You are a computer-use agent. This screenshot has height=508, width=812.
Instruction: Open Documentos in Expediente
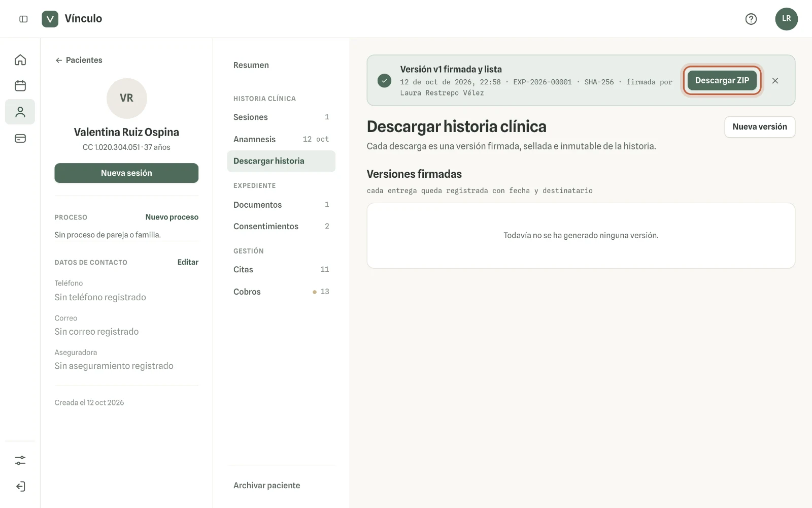281,205
